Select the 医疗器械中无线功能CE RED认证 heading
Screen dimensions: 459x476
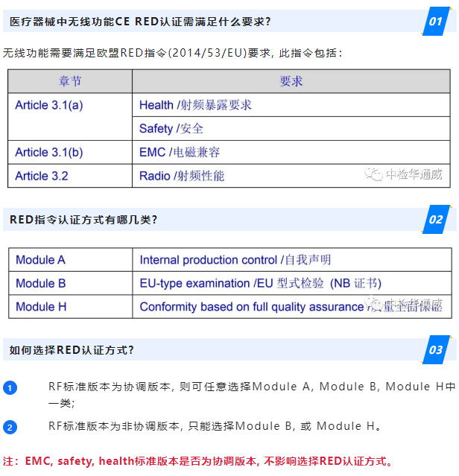click(x=140, y=22)
